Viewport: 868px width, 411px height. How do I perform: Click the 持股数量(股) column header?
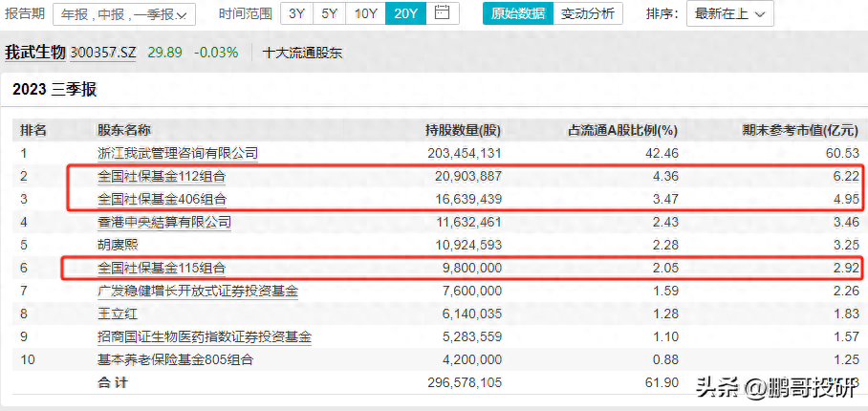tap(463, 131)
